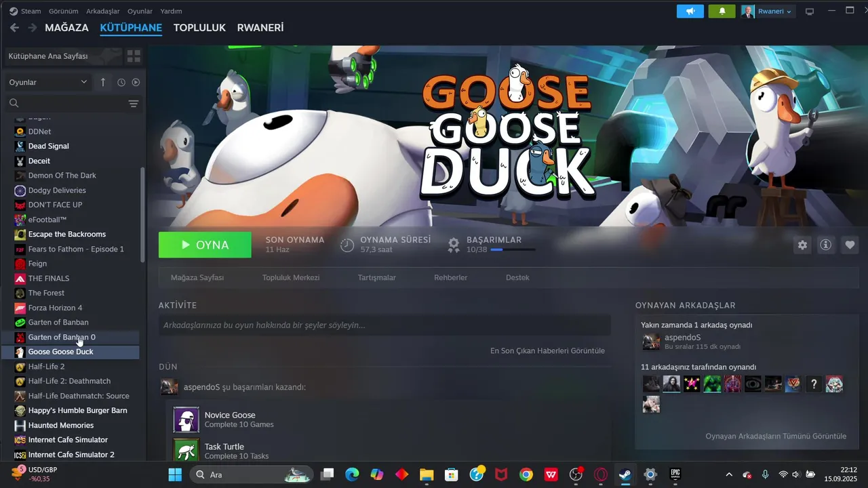The height and width of the screenshot is (488, 868).
Task: Toggle ready-to-play filter icon
Action: pyautogui.click(x=136, y=82)
